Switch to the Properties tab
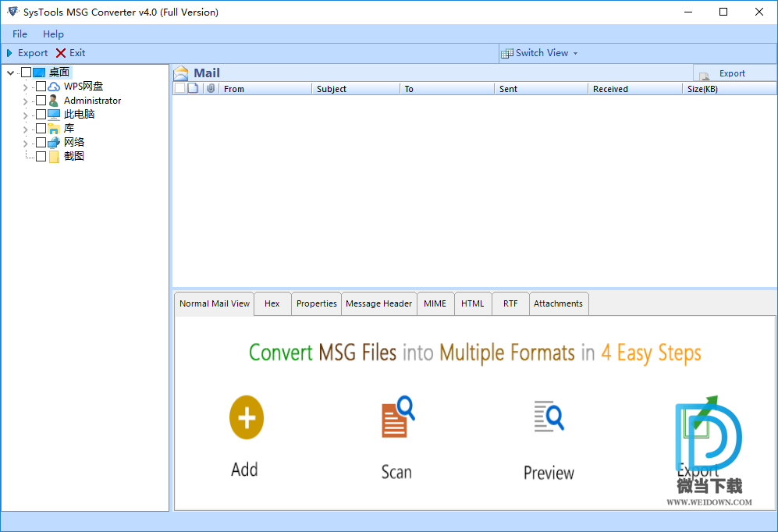This screenshot has width=778, height=532. (317, 303)
